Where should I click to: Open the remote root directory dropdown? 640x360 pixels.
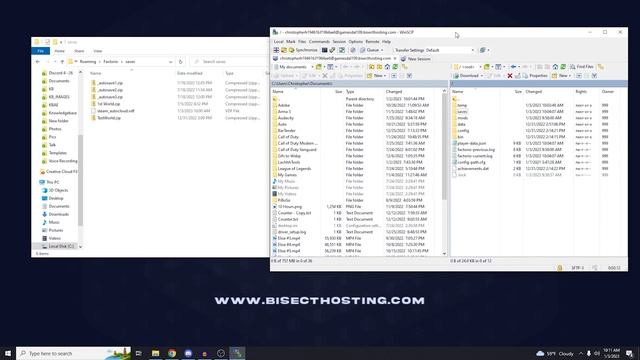click(x=467, y=67)
